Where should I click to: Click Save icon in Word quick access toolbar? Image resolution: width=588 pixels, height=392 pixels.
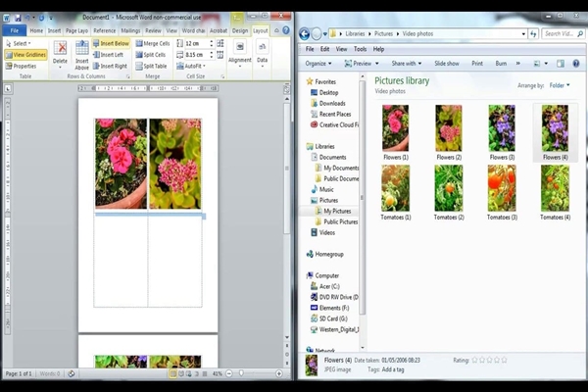pyautogui.click(x=18, y=18)
